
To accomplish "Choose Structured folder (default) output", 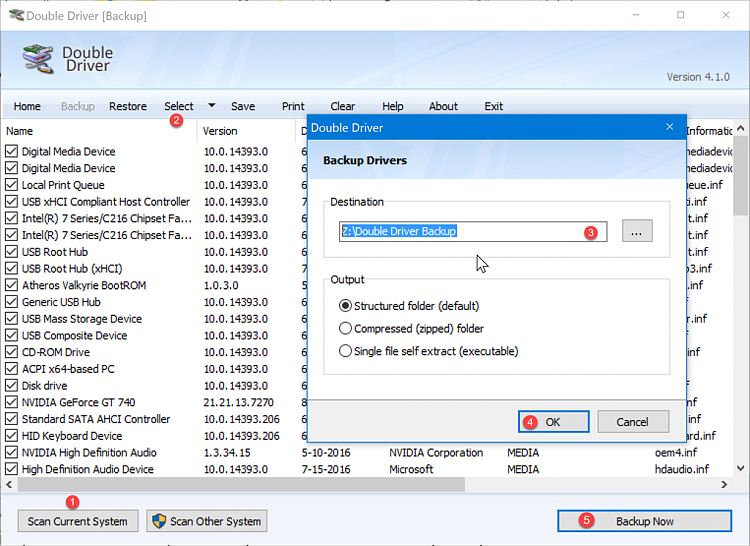I will point(345,306).
